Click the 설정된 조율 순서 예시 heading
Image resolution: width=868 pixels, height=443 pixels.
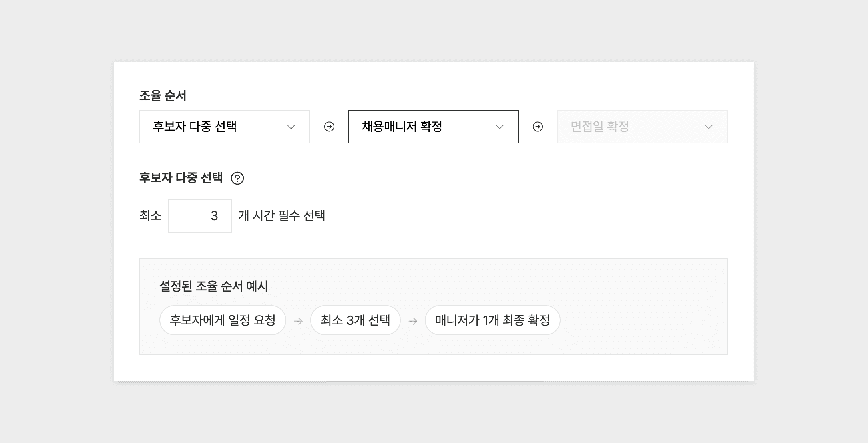tap(213, 286)
